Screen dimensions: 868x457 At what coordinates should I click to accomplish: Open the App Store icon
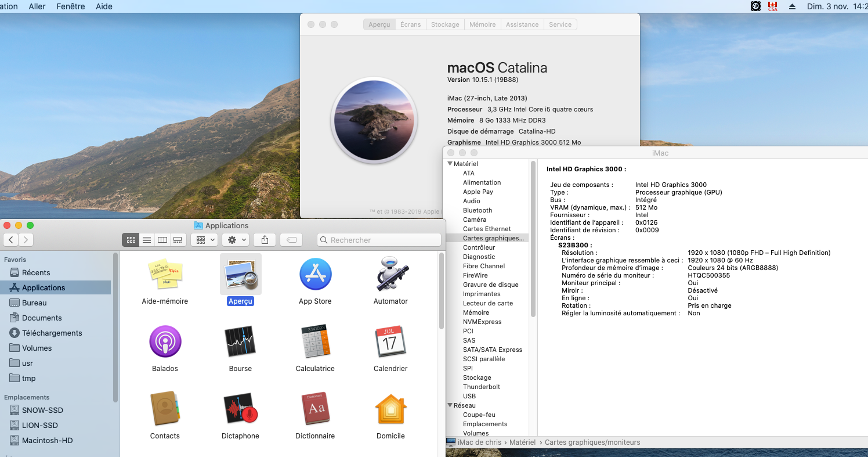[315, 274]
